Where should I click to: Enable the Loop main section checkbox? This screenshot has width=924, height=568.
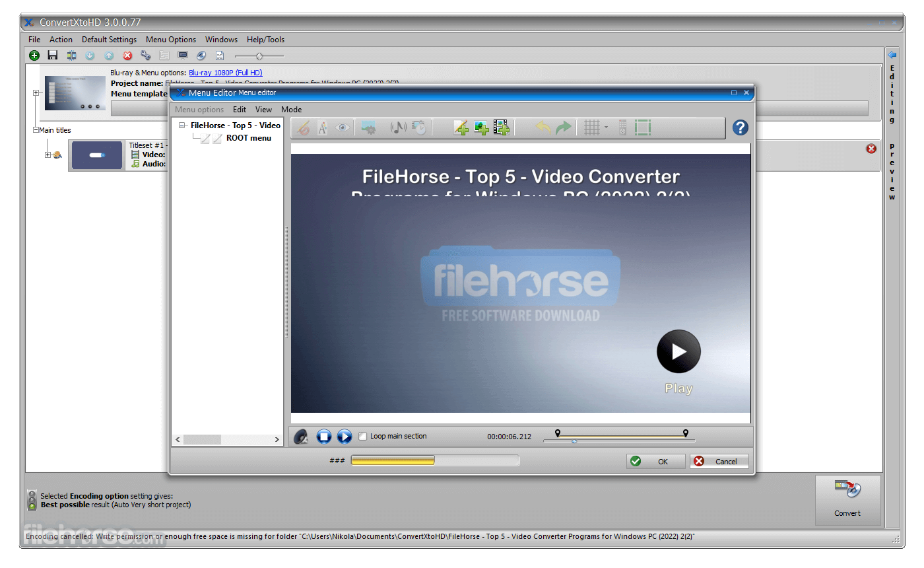click(x=362, y=436)
